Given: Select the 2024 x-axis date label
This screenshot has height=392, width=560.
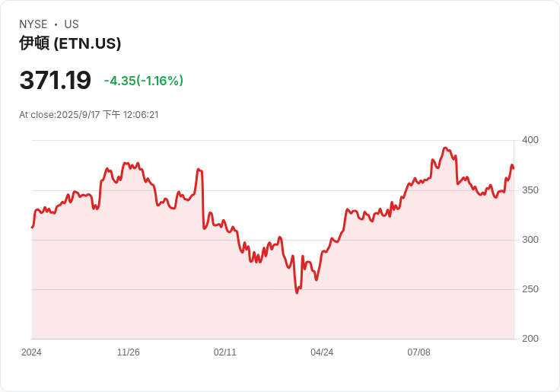Looking at the screenshot, I should [32, 352].
